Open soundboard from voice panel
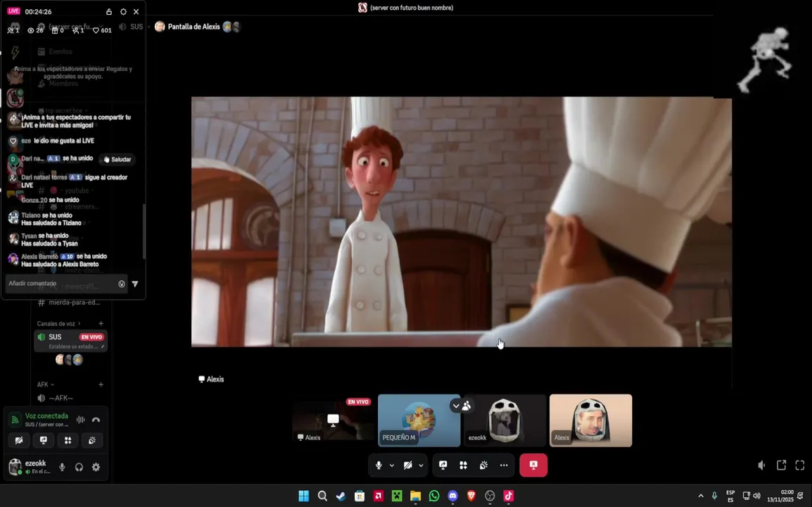This screenshot has width=812, height=507. [x=92, y=440]
